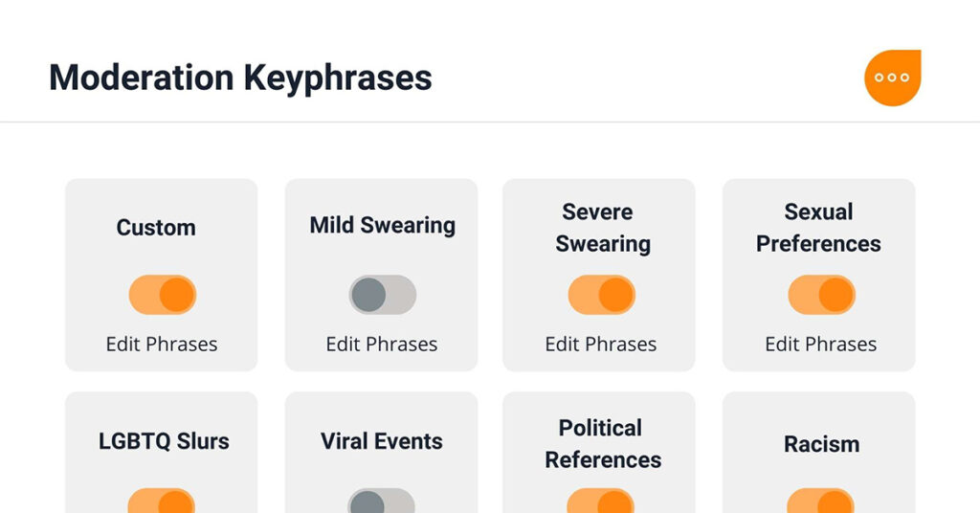Turn off the Political References toggle
The image size is (980, 513).
(x=601, y=502)
